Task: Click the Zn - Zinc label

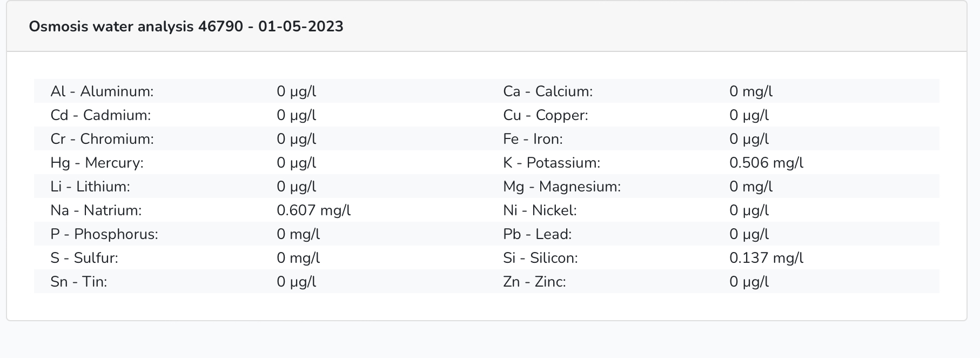Action: [x=534, y=282]
